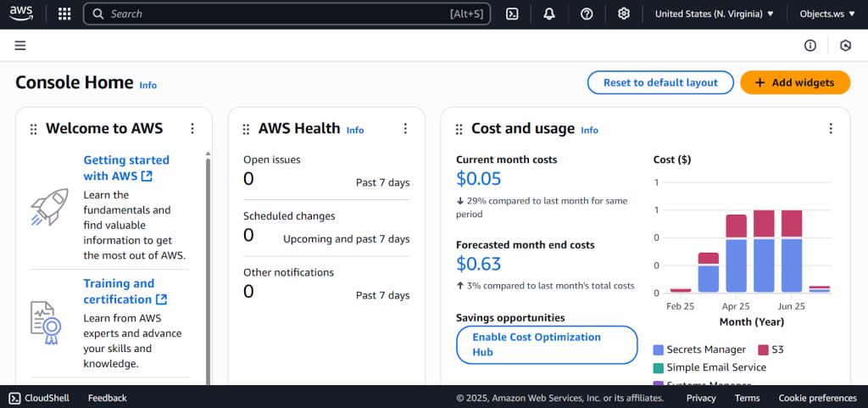Viewport: 868px width, 408px height.
Task: Click the Secrets Manager legend color swatch
Action: (x=659, y=349)
